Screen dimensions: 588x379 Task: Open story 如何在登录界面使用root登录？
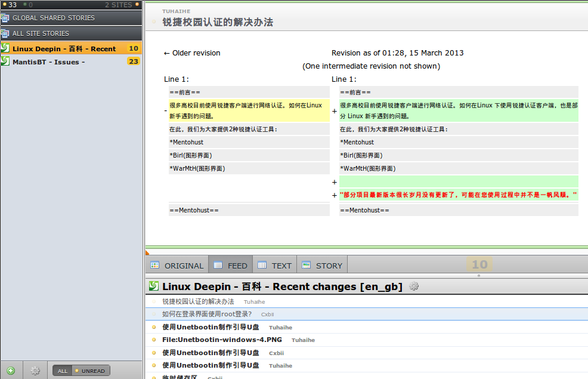point(206,314)
